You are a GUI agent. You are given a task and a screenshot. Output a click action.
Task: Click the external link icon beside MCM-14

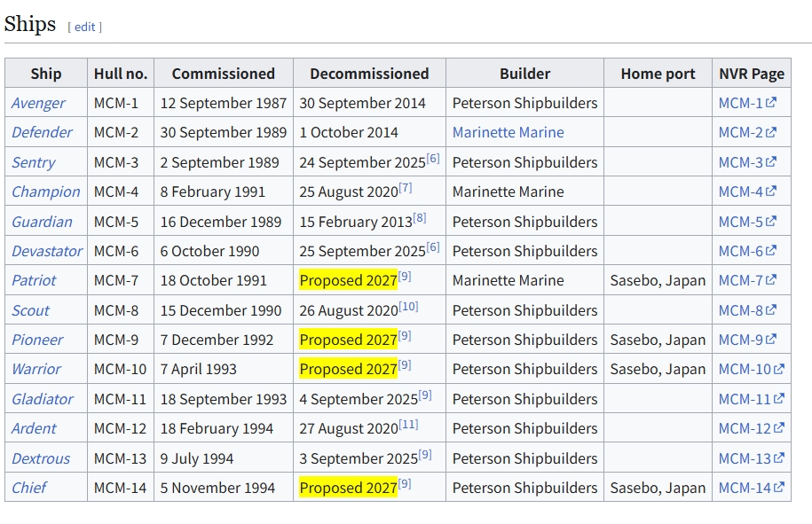point(779,488)
